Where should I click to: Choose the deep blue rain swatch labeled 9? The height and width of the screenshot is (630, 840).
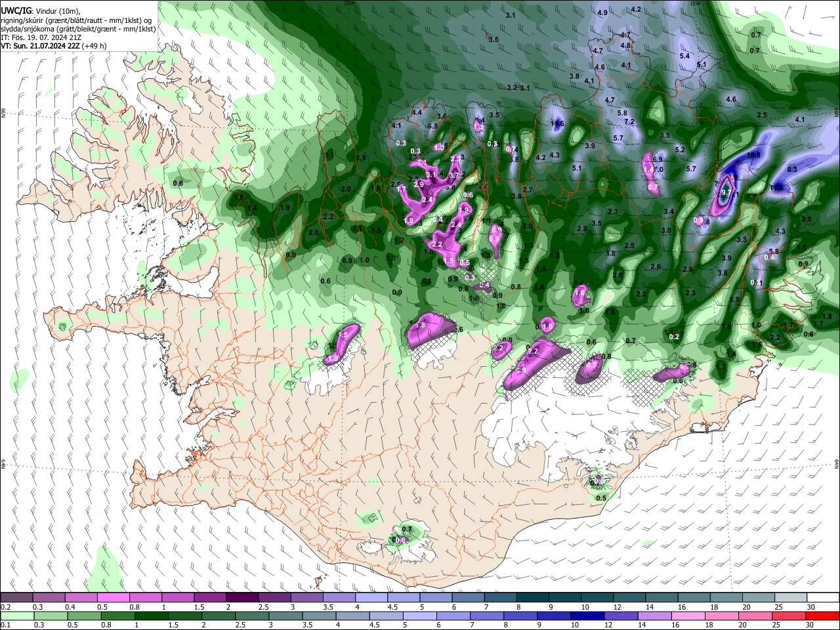click(553, 616)
